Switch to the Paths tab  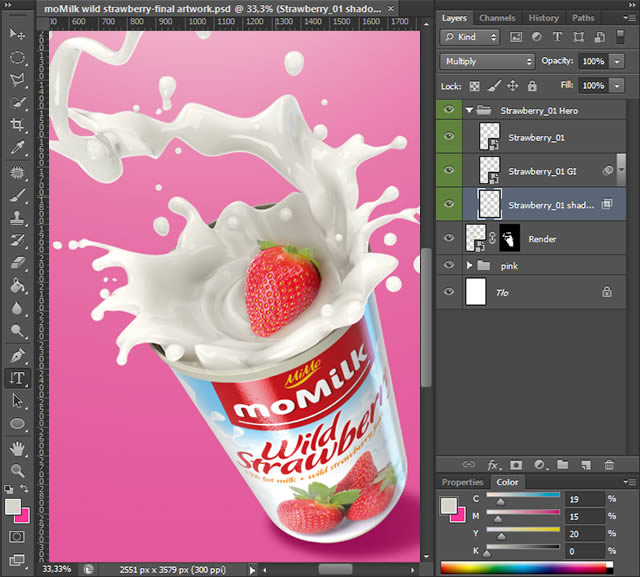click(x=583, y=18)
